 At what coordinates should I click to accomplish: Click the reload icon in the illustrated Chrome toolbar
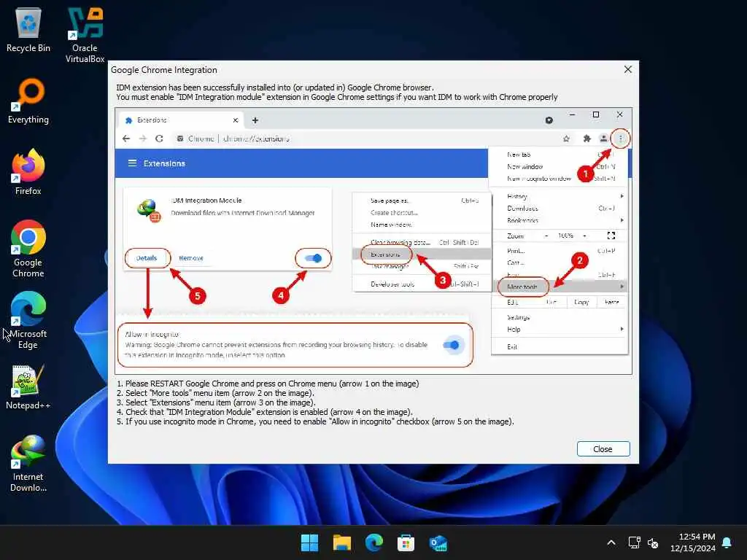pyautogui.click(x=159, y=139)
